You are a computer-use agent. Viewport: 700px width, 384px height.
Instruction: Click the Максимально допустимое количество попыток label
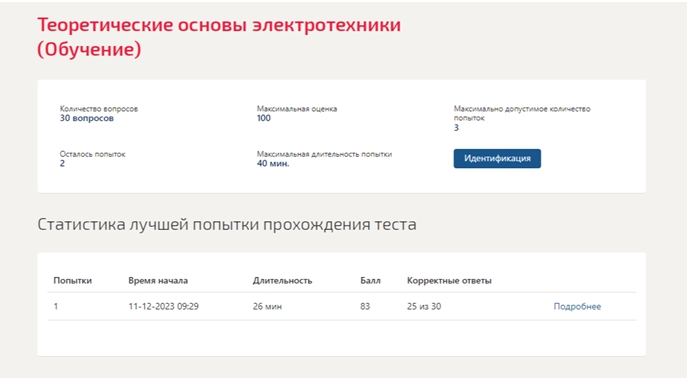click(522, 113)
